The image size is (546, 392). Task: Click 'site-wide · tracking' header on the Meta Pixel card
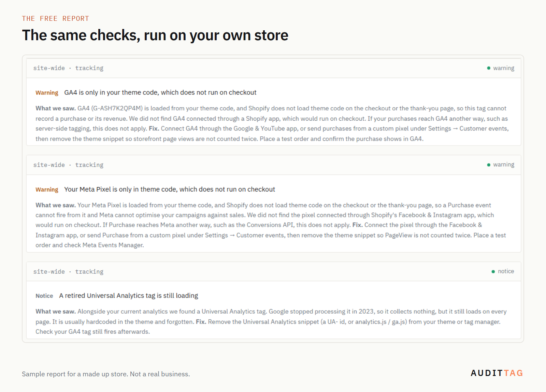coord(68,165)
